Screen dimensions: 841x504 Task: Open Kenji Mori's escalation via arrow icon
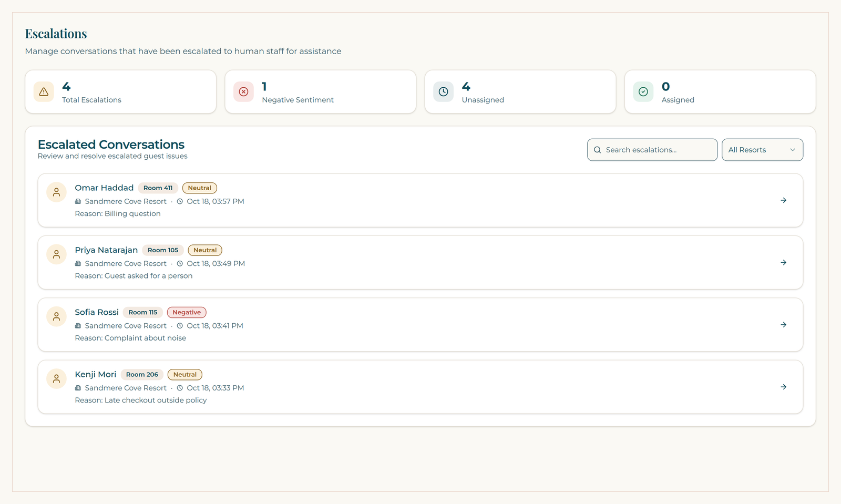783,387
